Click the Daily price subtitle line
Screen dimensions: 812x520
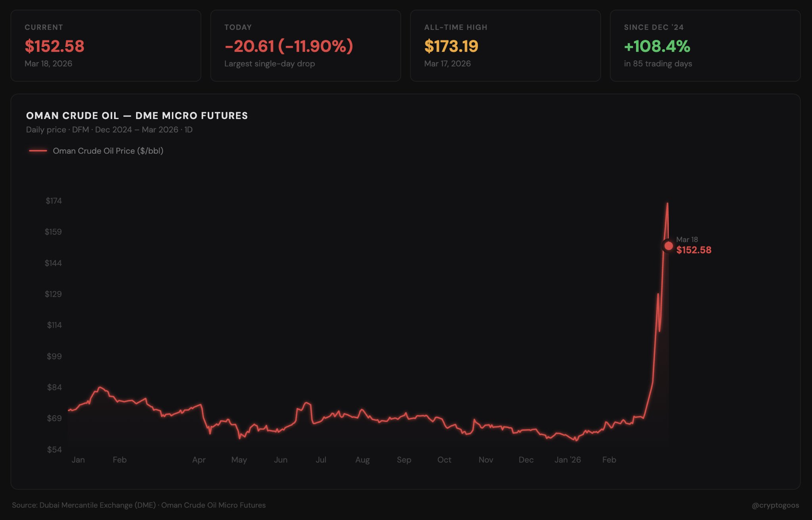109,130
